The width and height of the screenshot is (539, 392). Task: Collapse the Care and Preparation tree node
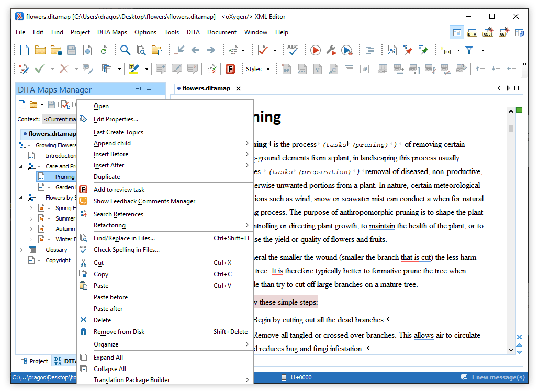click(x=20, y=167)
